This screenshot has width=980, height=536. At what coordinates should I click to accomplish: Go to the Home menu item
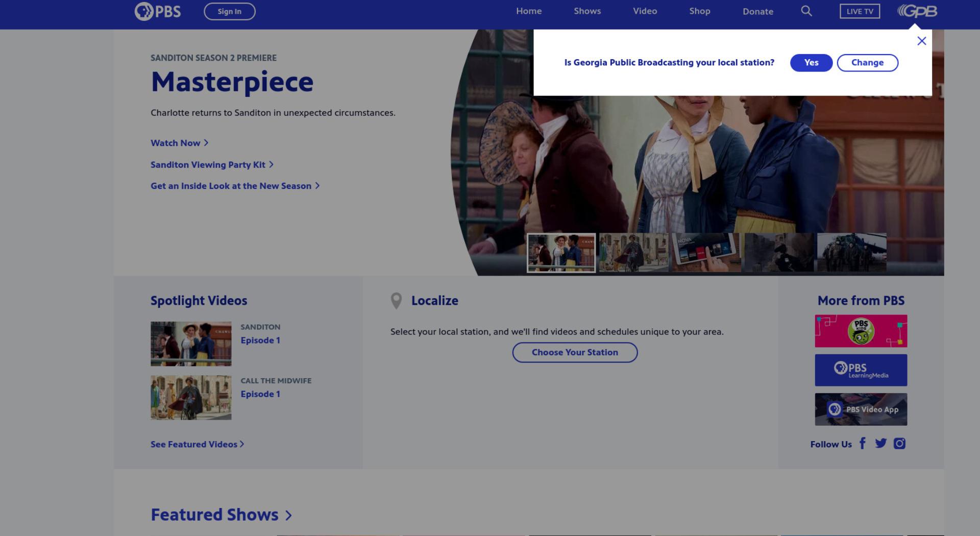[x=529, y=11]
